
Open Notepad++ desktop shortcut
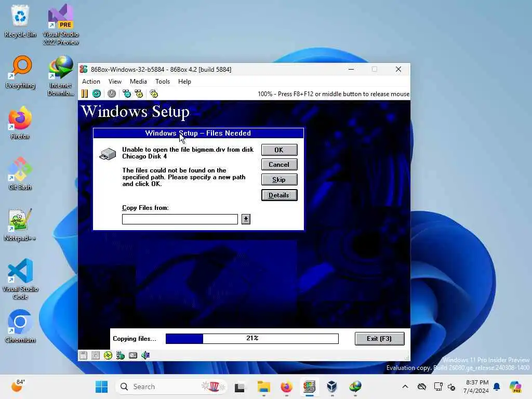[20, 224]
